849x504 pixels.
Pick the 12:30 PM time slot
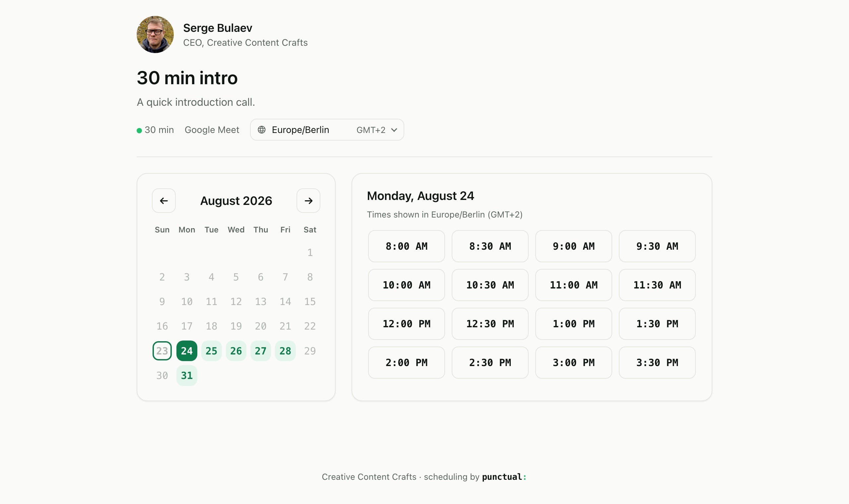pyautogui.click(x=490, y=324)
